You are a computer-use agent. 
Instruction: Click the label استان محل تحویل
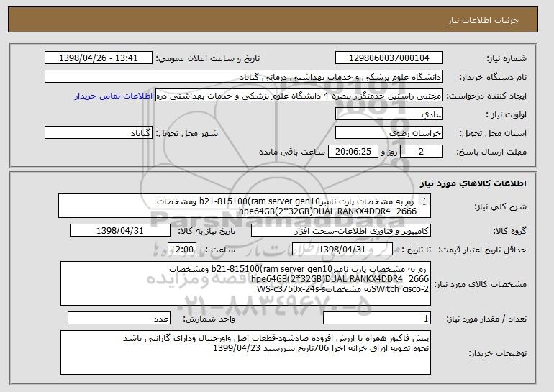tap(493, 134)
